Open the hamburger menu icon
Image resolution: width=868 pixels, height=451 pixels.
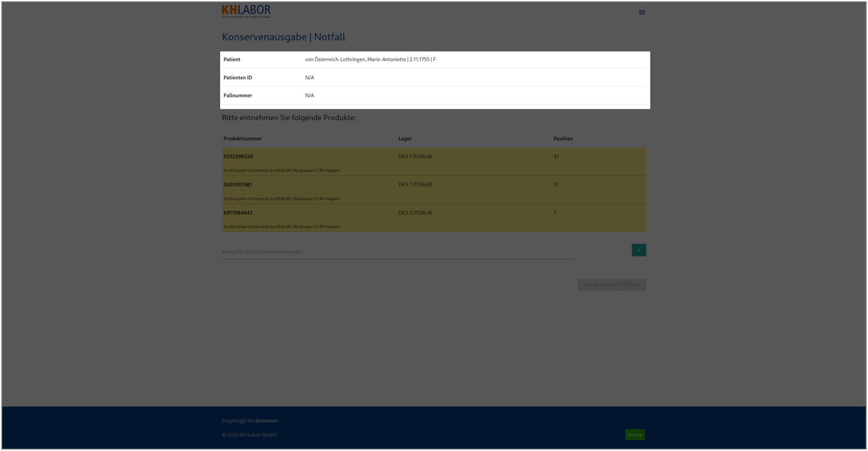click(642, 13)
